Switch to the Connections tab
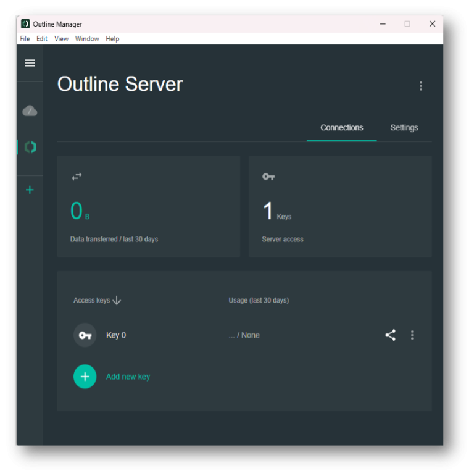 tap(341, 128)
